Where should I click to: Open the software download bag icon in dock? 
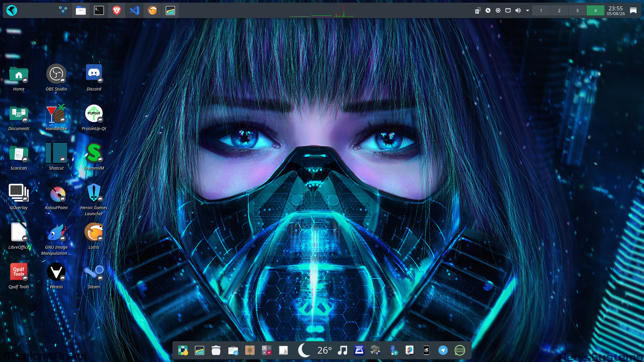click(233, 350)
